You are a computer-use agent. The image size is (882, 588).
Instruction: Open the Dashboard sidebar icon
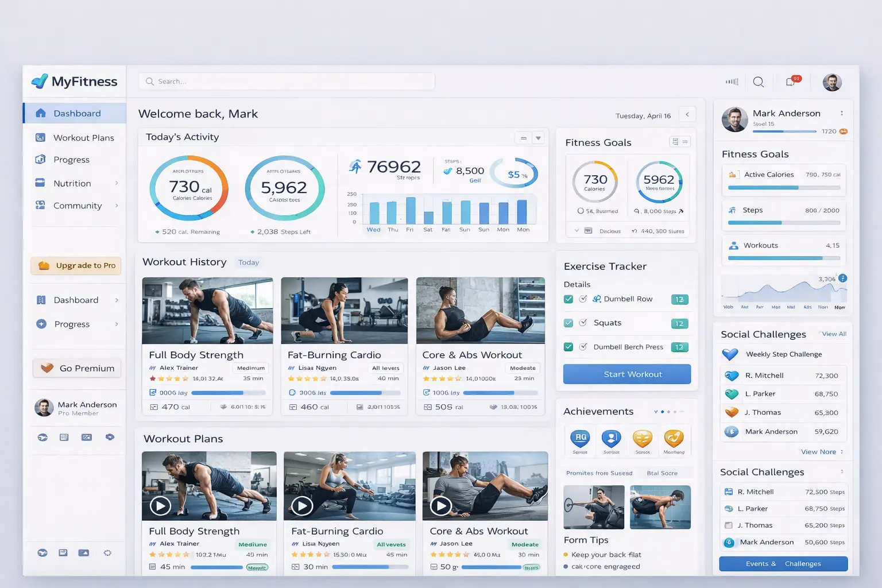coord(40,113)
